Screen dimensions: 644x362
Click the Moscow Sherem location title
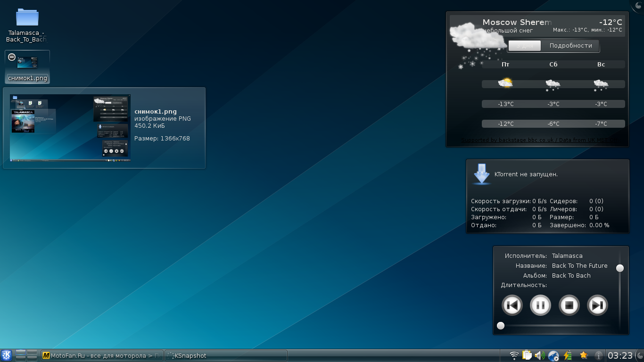(x=517, y=22)
